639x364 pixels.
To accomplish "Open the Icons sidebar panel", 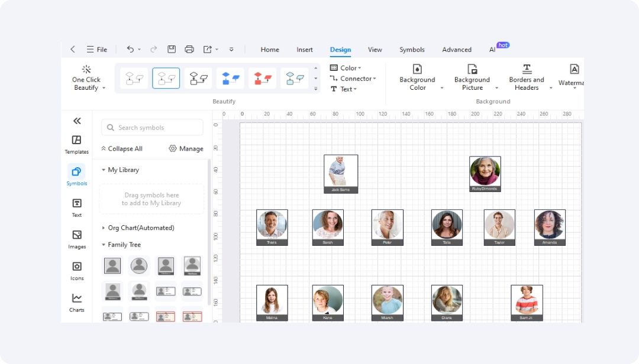I will [76, 271].
